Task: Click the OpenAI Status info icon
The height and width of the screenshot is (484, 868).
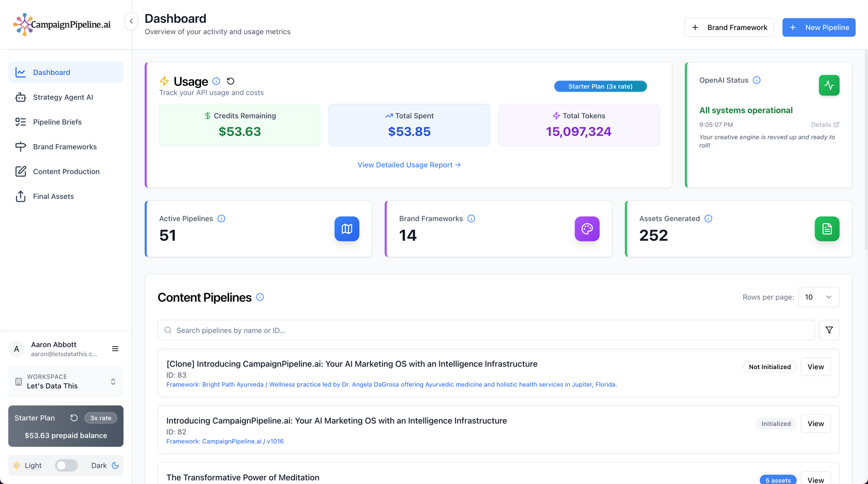Action: coord(757,80)
